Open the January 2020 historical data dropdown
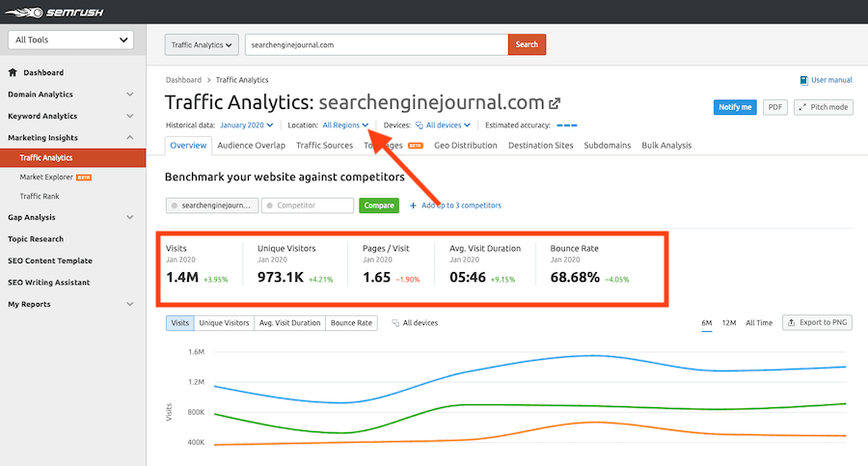Screen dimensions: 868x466 tap(246, 125)
